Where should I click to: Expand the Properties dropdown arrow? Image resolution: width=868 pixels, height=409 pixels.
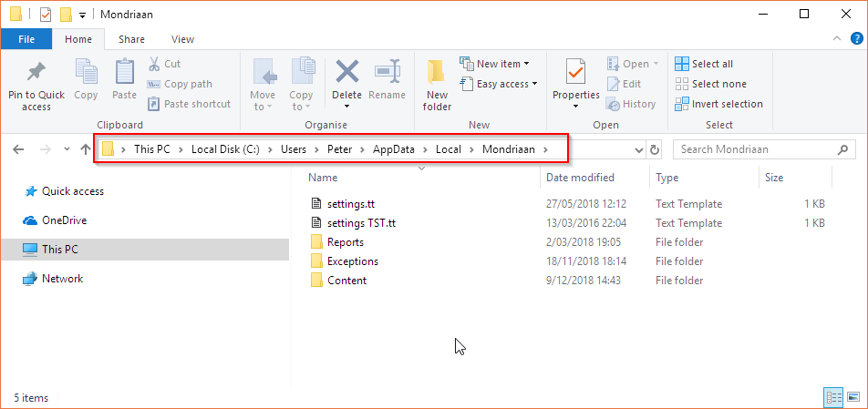tap(575, 107)
